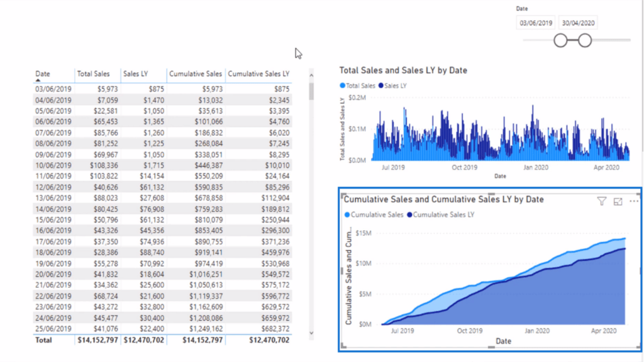Select the Cumulative Sales chart title
The image size is (644, 362).
443,199
